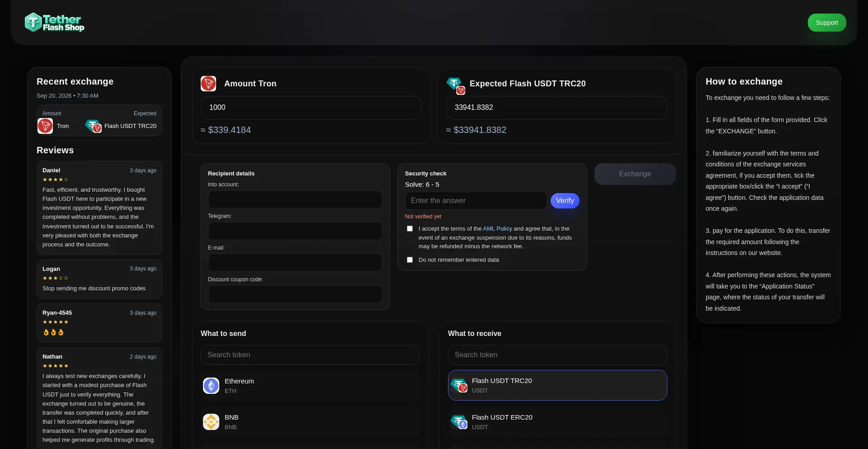Select Flash USDT ERC20 to receive

click(557, 422)
